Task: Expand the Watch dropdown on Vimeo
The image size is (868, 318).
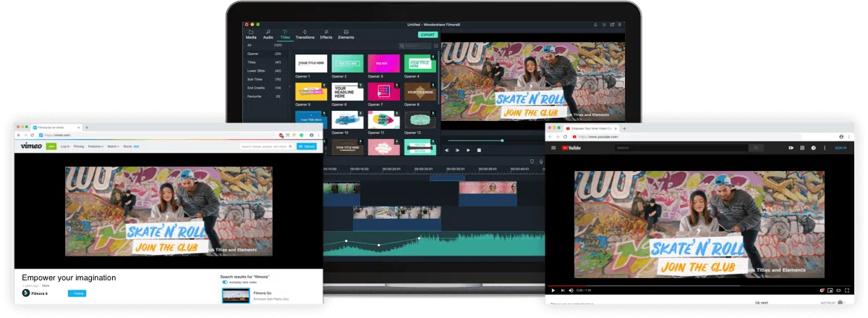Action: (x=113, y=146)
